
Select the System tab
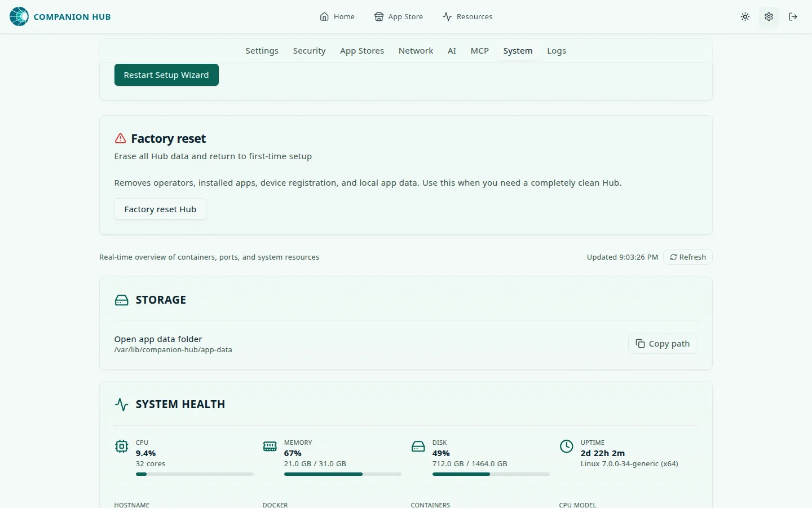click(518, 51)
